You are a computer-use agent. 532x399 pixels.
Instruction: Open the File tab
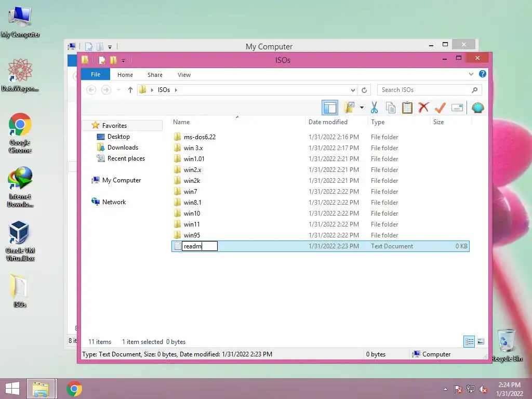coord(96,74)
